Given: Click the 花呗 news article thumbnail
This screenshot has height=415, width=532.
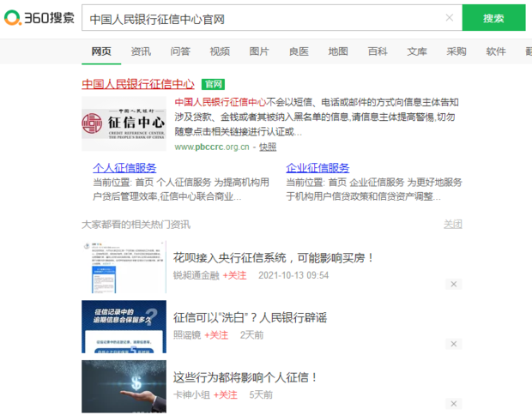Looking at the screenshot, I should [124, 268].
